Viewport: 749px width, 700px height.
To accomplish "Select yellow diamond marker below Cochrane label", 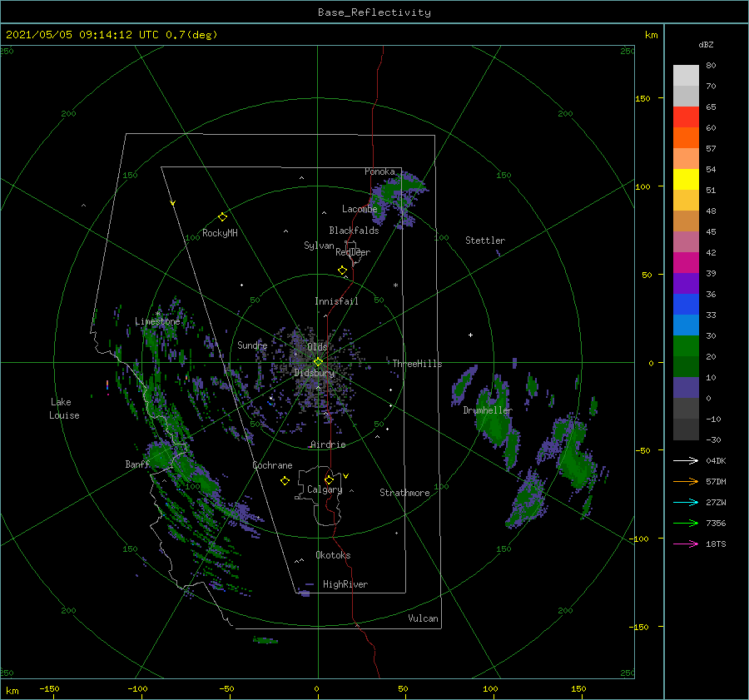I will (x=285, y=481).
